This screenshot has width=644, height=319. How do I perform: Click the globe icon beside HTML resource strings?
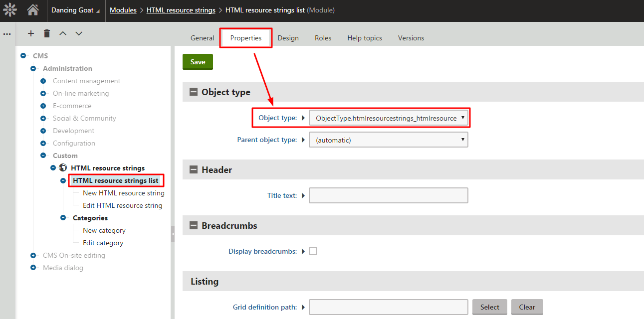63,168
